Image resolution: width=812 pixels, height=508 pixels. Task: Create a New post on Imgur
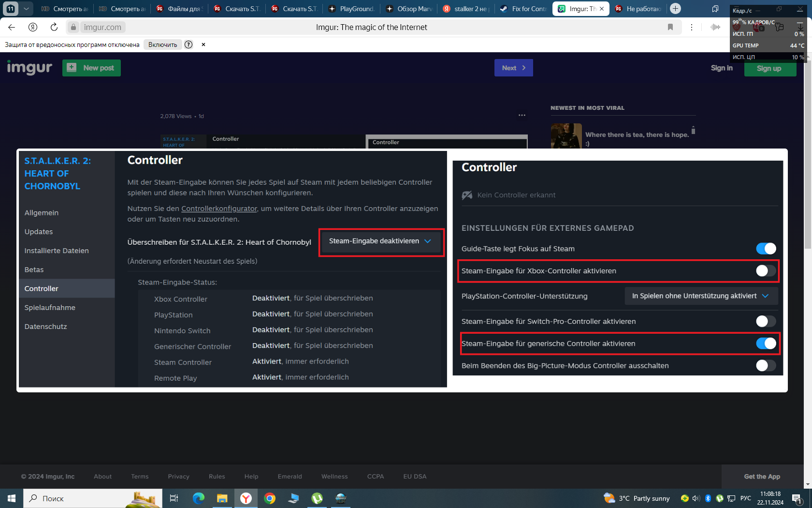(x=91, y=68)
